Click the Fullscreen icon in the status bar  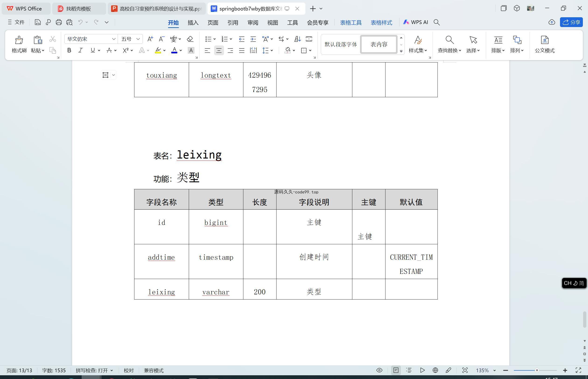pyautogui.click(x=578, y=370)
